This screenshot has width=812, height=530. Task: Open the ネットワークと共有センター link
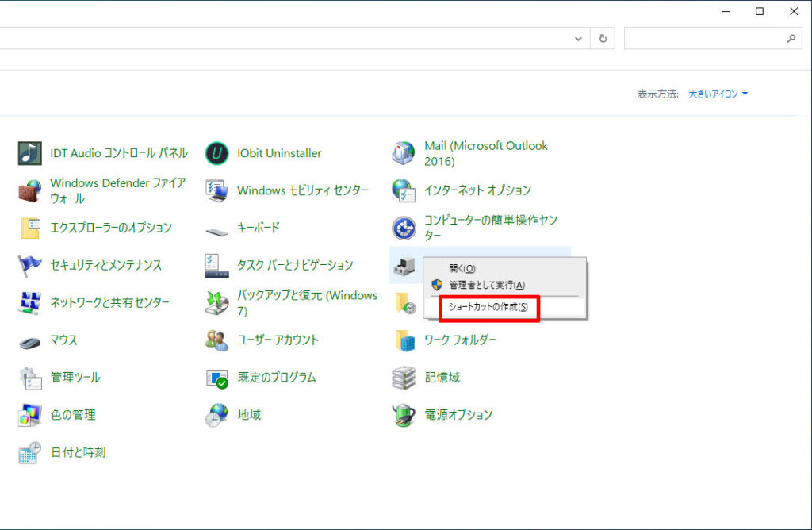(109, 302)
